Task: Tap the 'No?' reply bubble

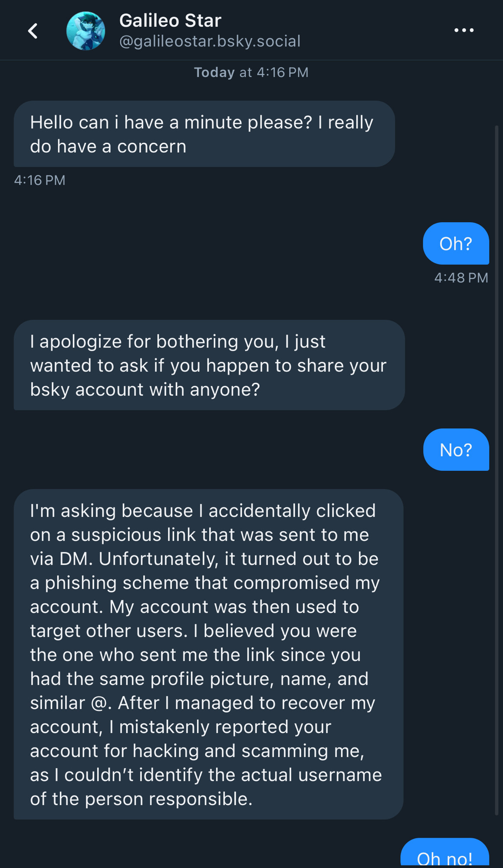Action: tap(456, 450)
